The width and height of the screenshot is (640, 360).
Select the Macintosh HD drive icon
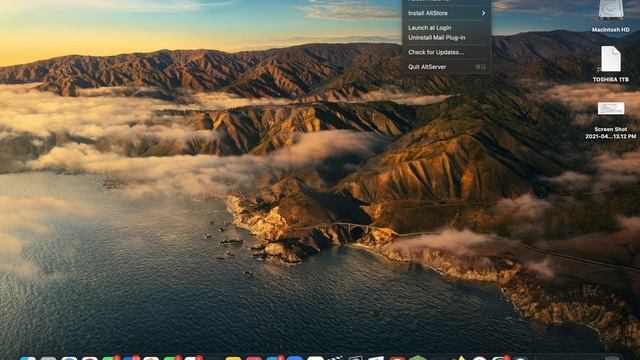611,10
